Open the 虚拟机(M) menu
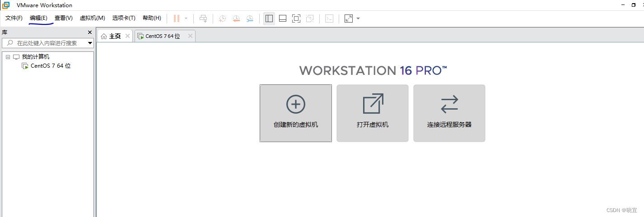644x217 pixels. 93,18
